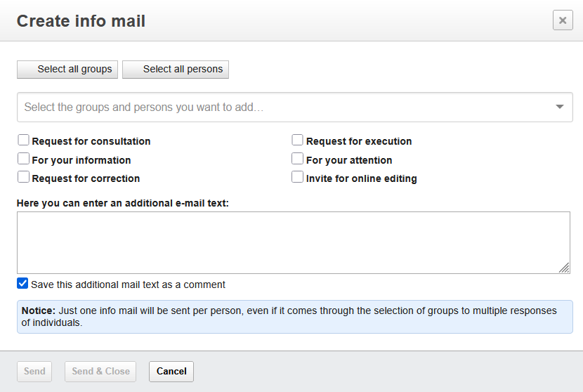Tick the Request for correction checkbox
The image size is (583, 392).
point(24,178)
